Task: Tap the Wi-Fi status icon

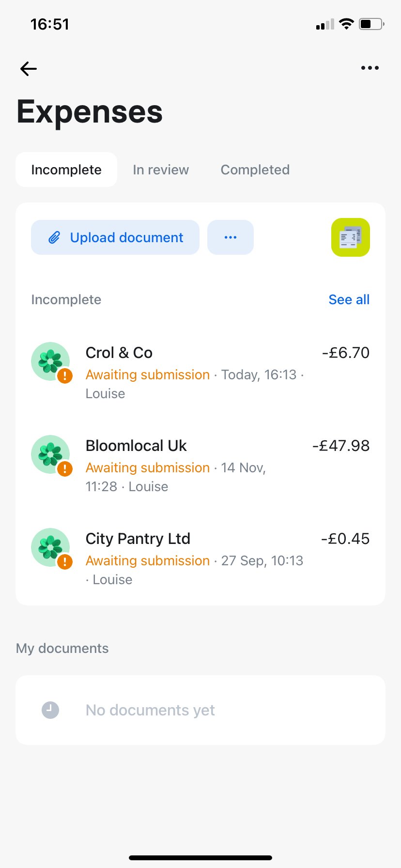Action: 347,24
